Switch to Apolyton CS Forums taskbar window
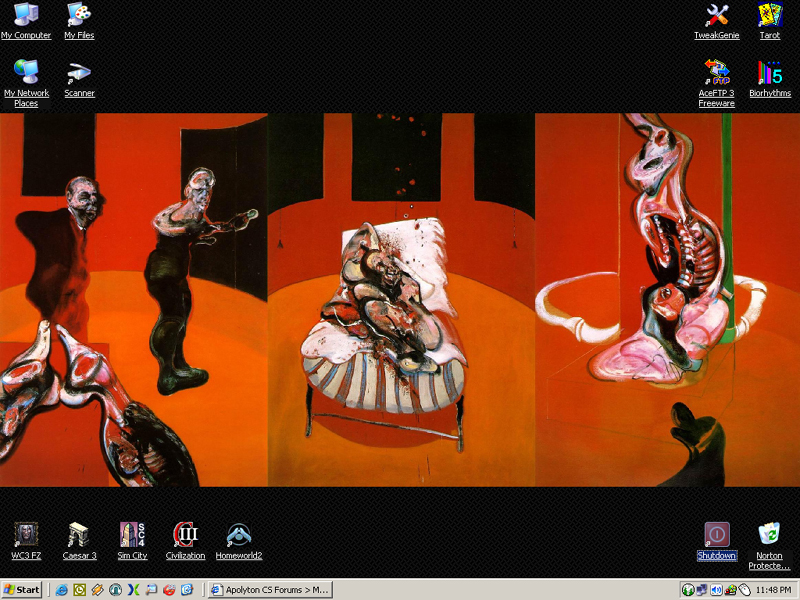The width and height of the screenshot is (800, 600). tap(270, 590)
